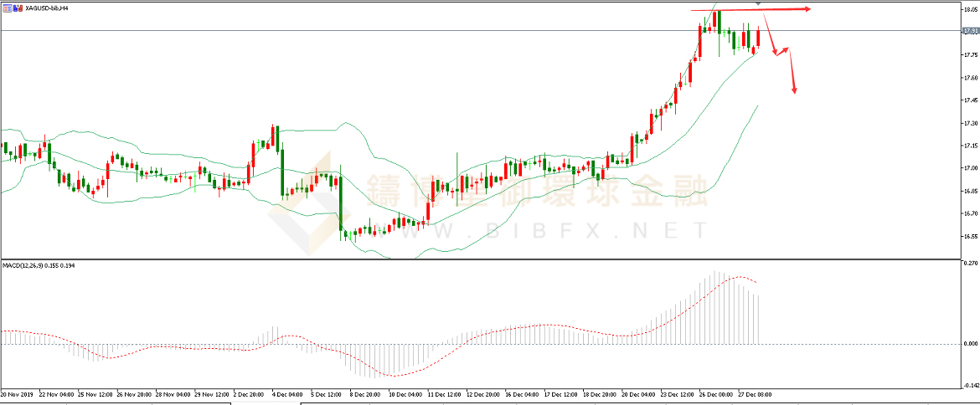Click the 0.000 MACD zero level label

[970, 344]
